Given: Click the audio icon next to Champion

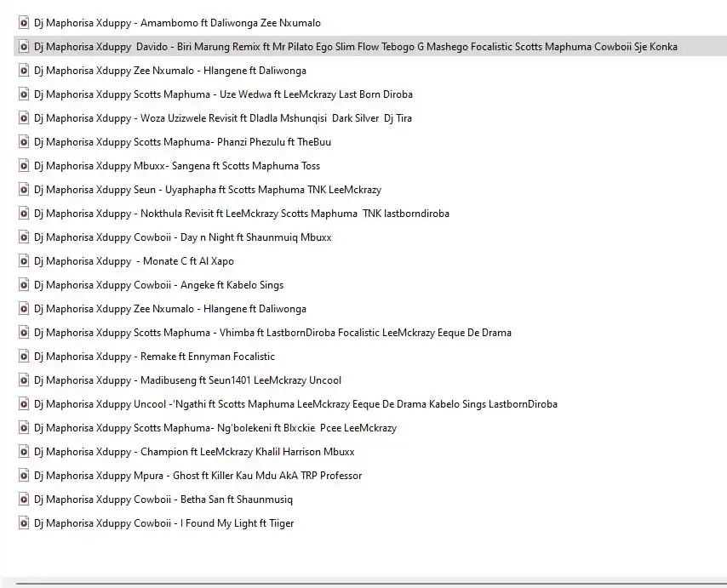Looking at the screenshot, I should [x=24, y=451].
